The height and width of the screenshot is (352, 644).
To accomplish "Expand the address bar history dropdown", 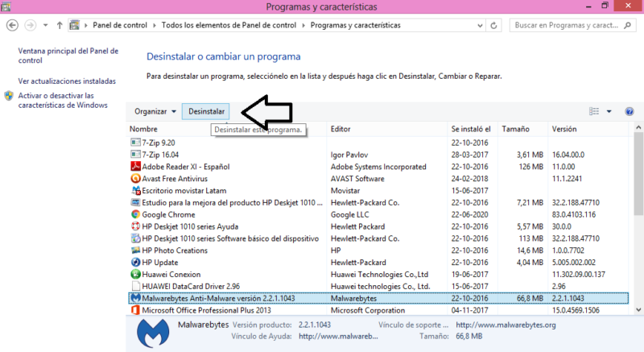I will 480,26.
